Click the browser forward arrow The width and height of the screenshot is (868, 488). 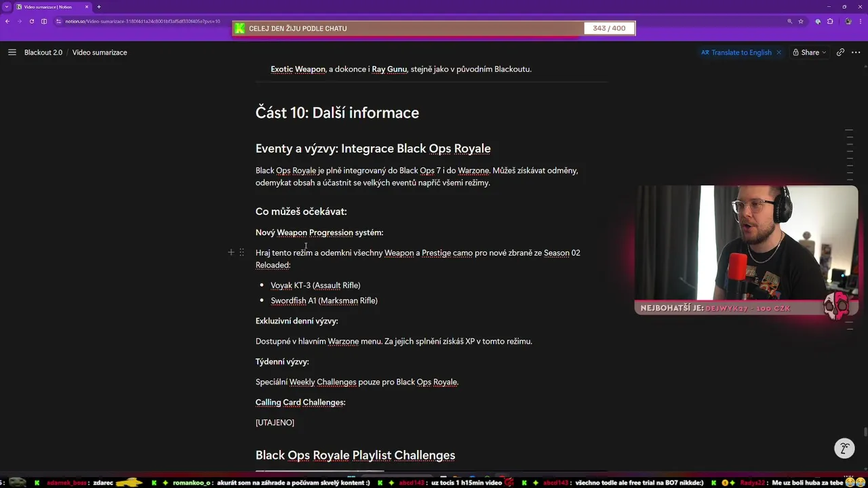pos(19,21)
